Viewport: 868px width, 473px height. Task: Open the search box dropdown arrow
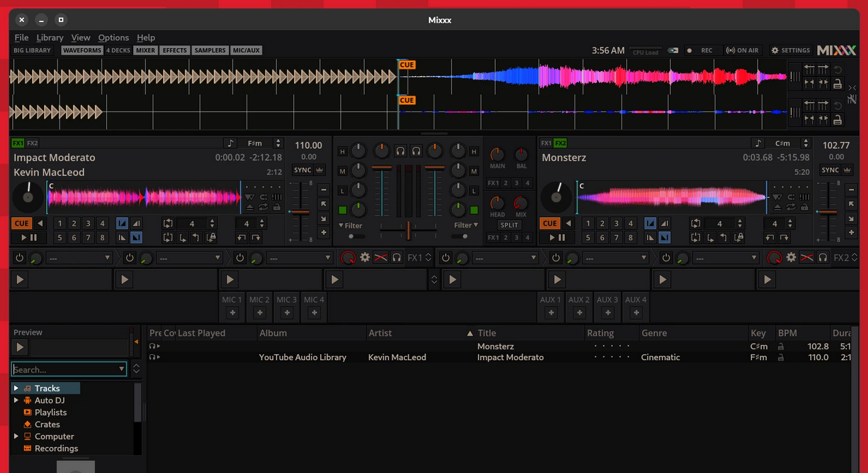tap(121, 369)
